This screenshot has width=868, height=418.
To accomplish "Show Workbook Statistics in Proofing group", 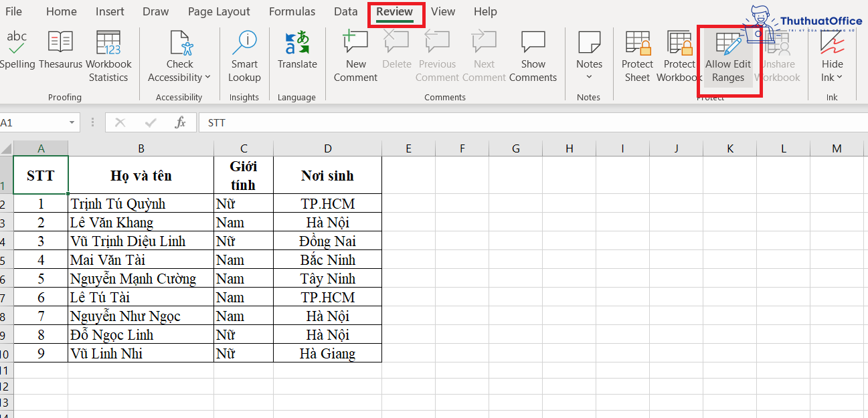I will click(x=108, y=54).
